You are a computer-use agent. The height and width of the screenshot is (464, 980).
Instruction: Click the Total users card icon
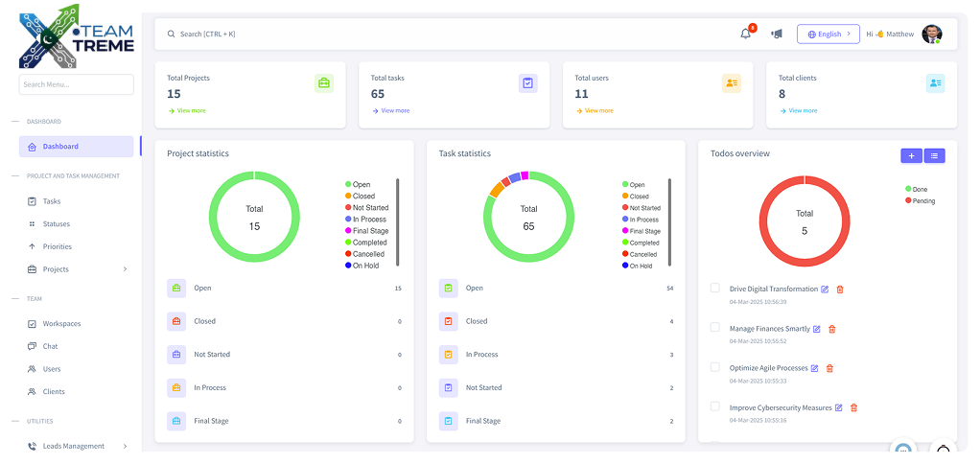(732, 83)
